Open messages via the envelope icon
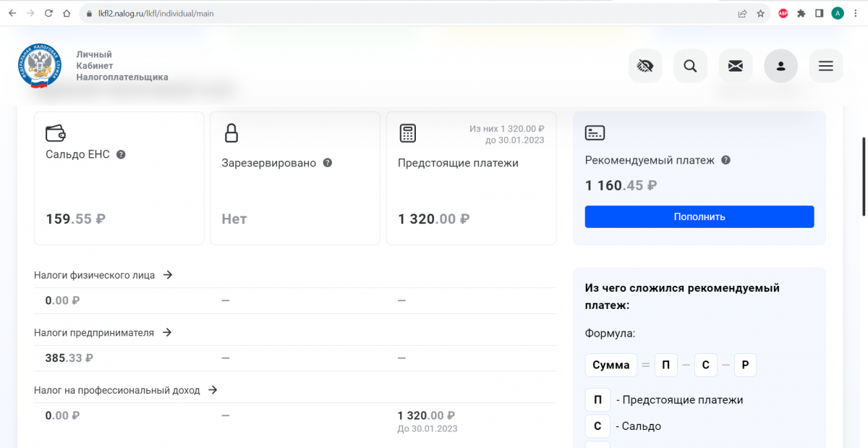The image size is (868, 448). tap(735, 67)
